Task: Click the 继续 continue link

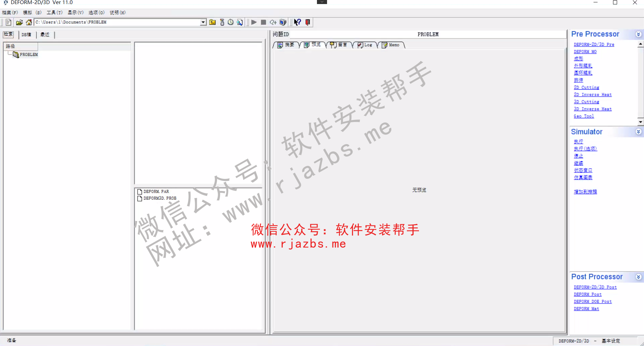Action: pyautogui.click(x=578, y=163)
